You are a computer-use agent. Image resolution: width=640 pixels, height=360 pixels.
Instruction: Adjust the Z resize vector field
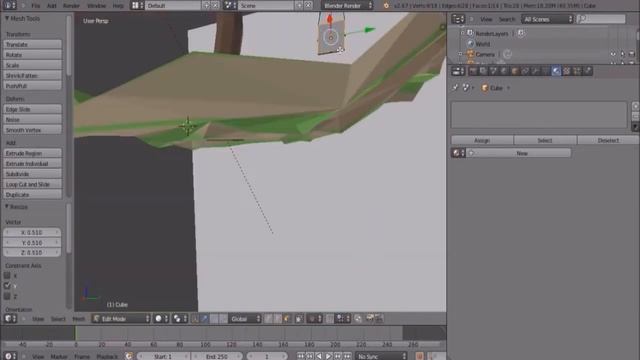(32, 253)
